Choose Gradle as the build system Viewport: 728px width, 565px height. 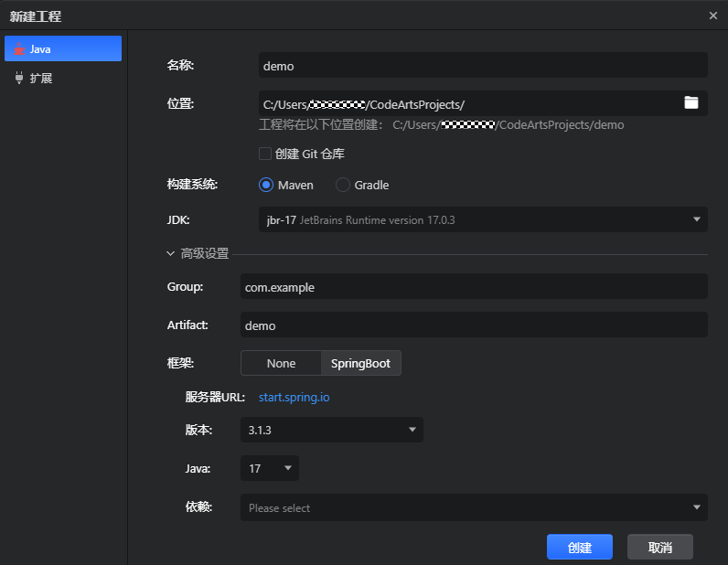(343, 185)
